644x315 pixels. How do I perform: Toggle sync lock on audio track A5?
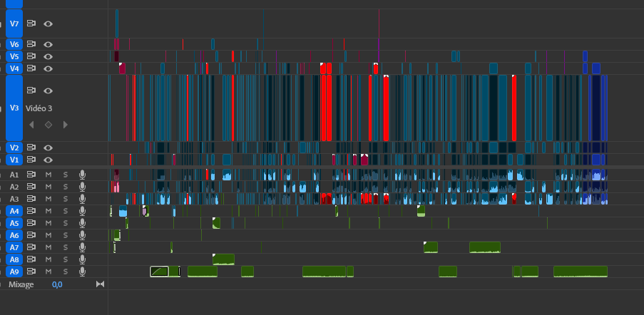(x=31, y=223)
